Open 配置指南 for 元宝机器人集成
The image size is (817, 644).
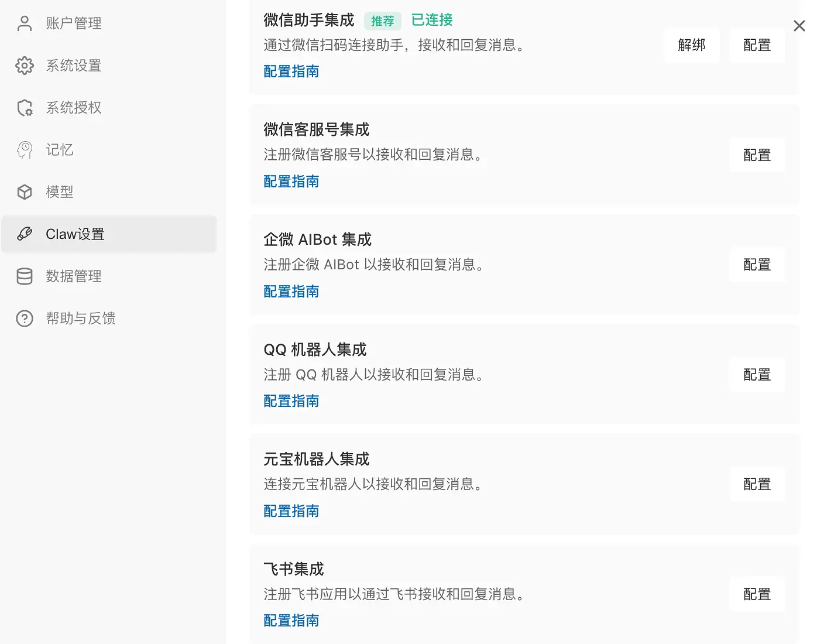click(291, 511)
